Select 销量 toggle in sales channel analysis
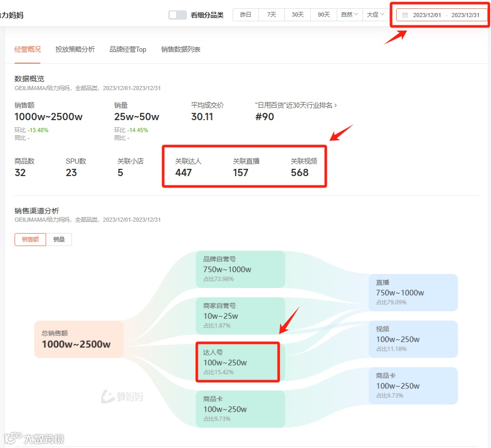The width and height of the screenshot is (491, 448). [x=59, y=239]
